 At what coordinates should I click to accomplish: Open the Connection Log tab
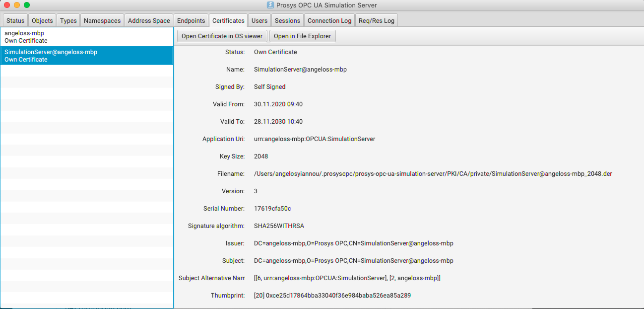[x=329, y=20]
